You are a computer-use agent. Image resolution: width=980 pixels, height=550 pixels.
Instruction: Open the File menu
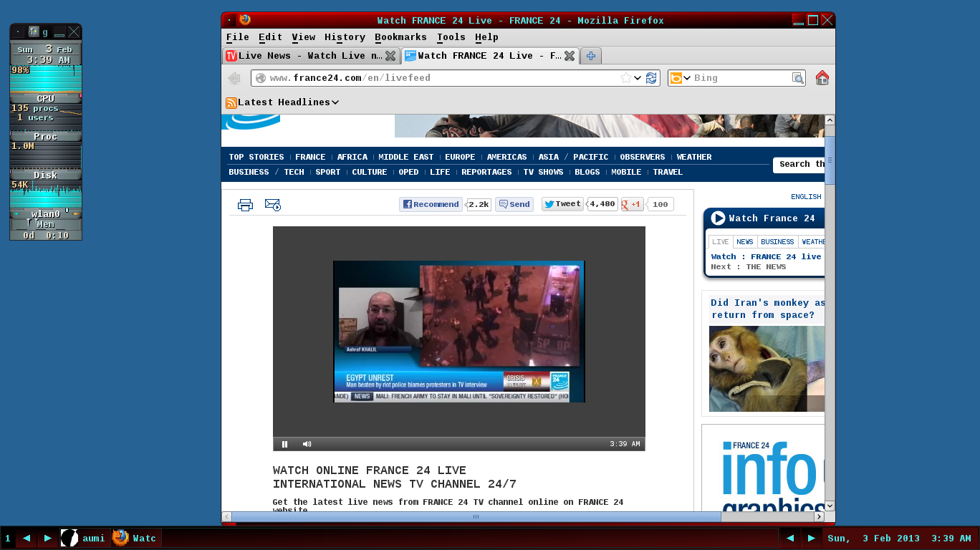click(238, 37)
